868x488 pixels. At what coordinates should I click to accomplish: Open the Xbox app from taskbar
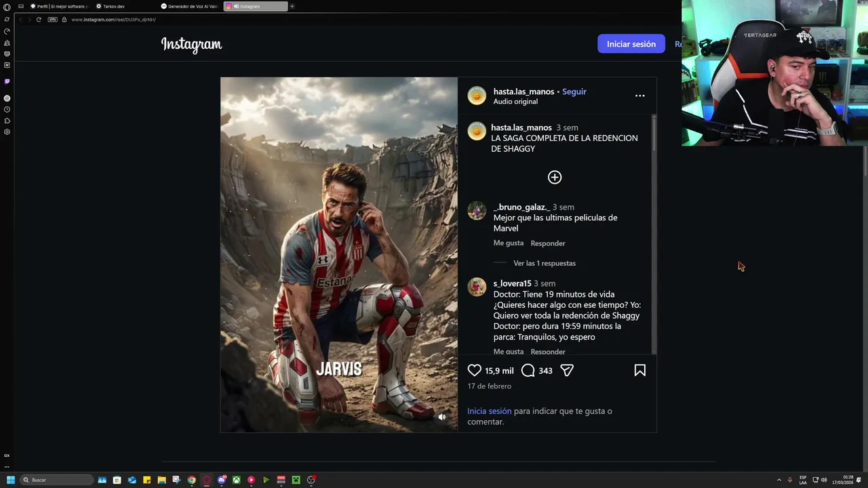pyautogui.click(x=236, y=480)
